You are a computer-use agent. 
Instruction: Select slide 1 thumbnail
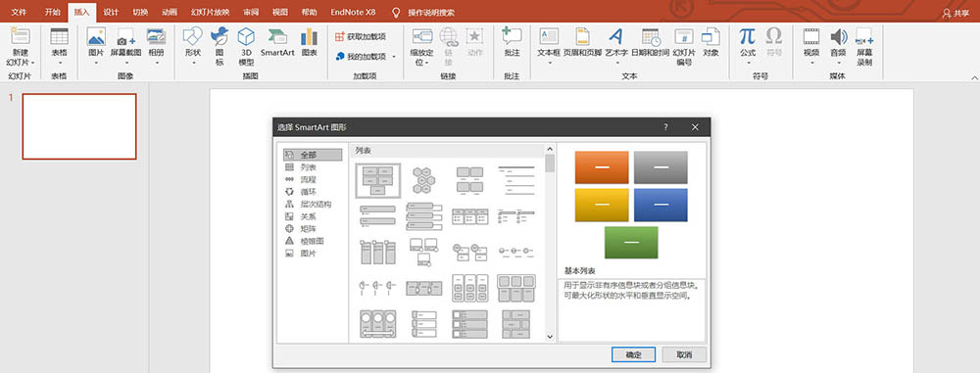click(79, 127)
